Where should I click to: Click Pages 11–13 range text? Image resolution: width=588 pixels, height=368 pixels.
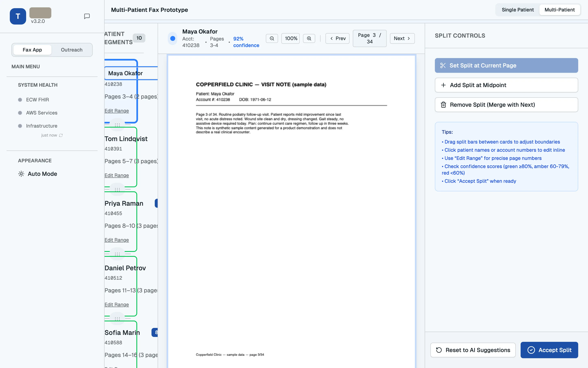(131, 290)
